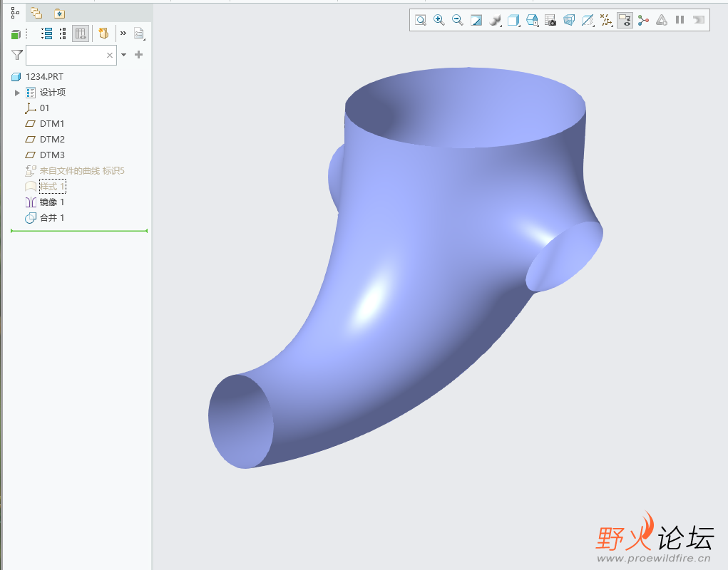
Task: Click the Zoom In magnifier icon
Action: point(439,21)
